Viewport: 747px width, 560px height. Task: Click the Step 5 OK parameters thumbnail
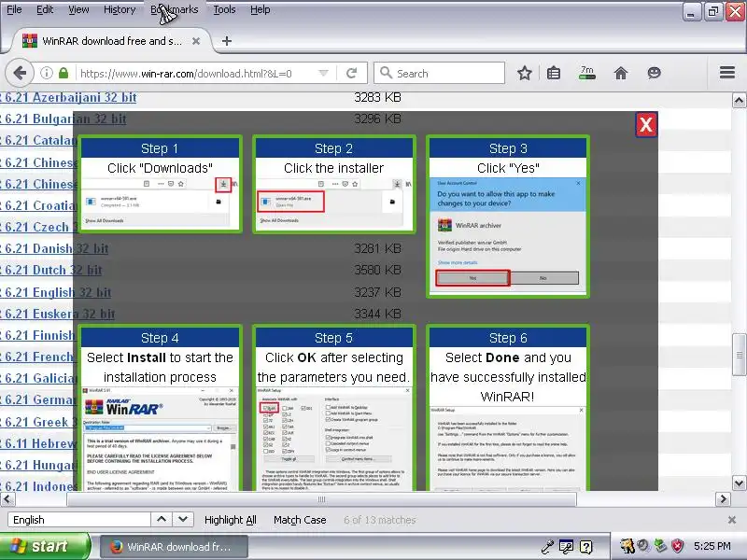pos(334,408)
